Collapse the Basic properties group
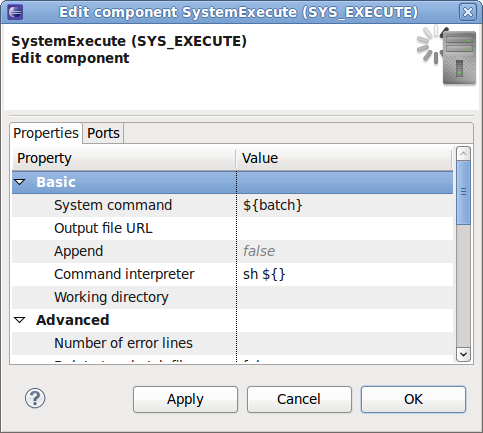 coord(20,182)
